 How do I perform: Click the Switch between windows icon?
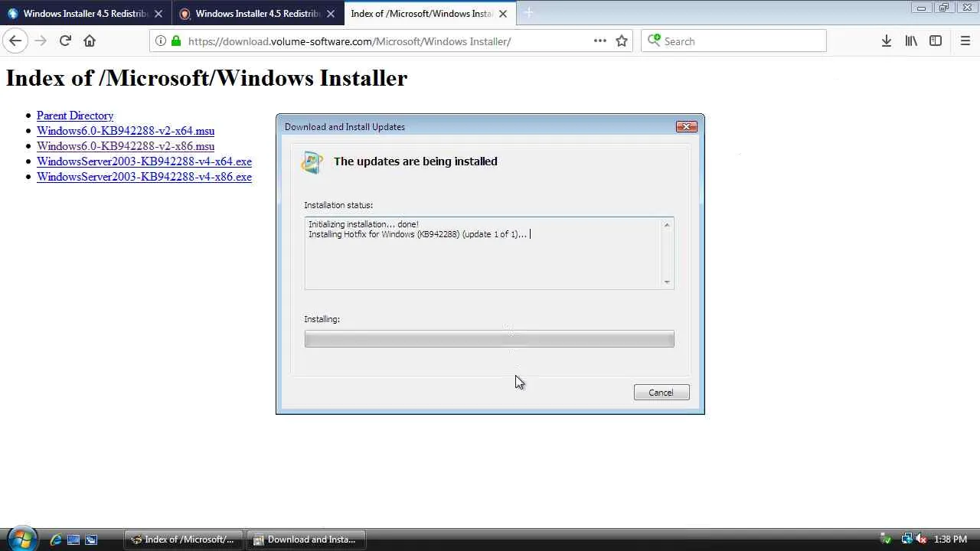[91, 540]
